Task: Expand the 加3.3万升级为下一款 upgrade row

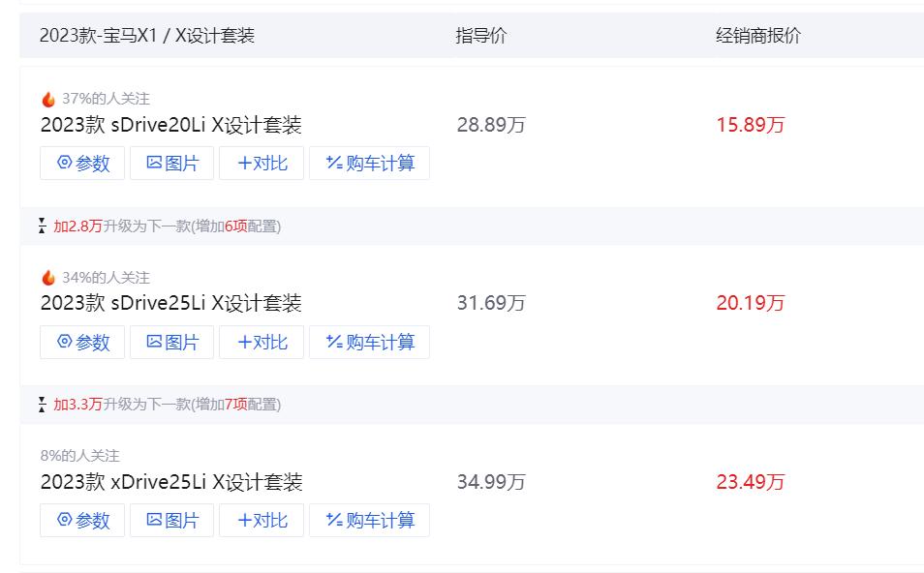Action: [x=166, y=405]
